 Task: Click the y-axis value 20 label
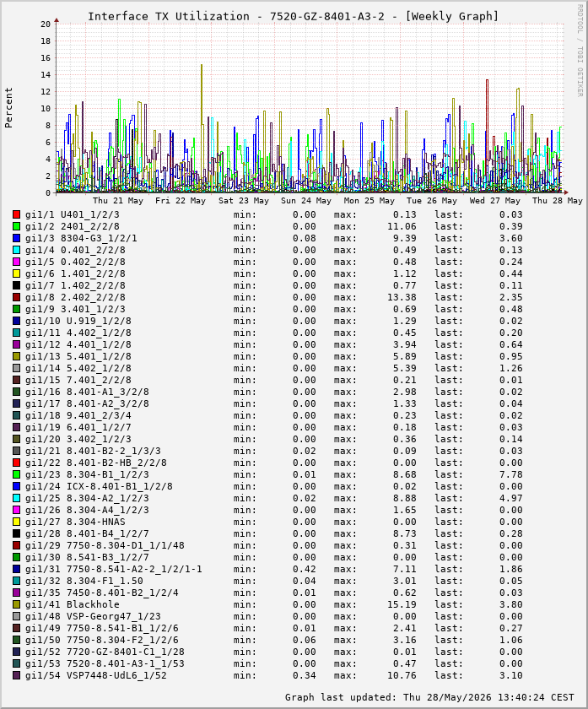46,24
